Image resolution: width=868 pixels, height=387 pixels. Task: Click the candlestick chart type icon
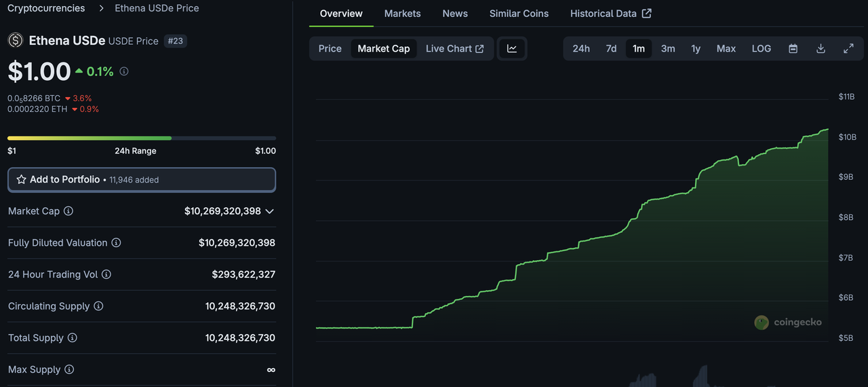512,49
